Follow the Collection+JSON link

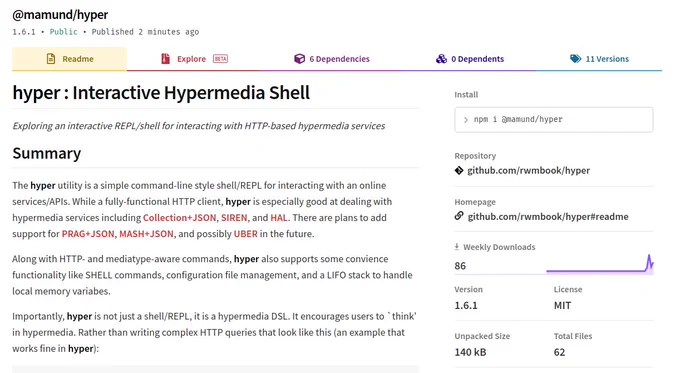(x=180, y=218)
